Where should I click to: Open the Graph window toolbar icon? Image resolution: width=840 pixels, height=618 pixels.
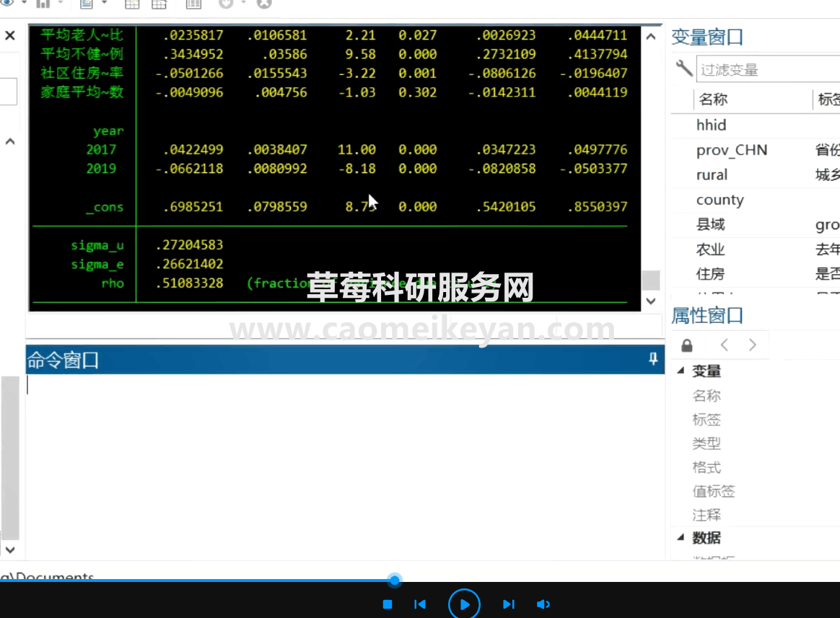click(43, 3)
